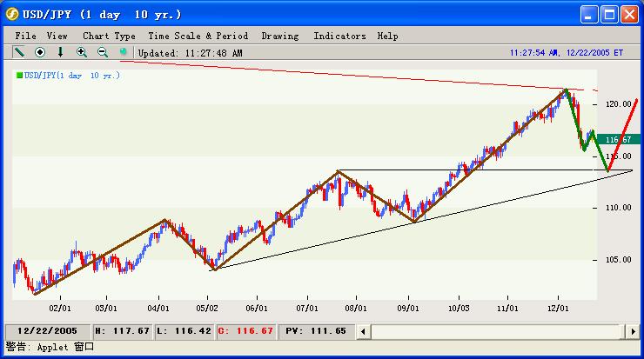
Task: Open the Drawing menu
Action: (280, 37)
